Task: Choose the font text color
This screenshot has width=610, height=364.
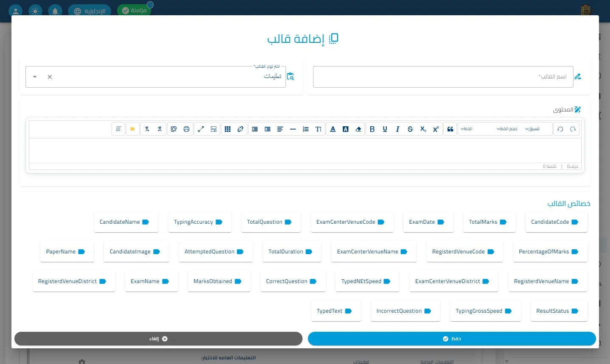Action: click(333, 129)
